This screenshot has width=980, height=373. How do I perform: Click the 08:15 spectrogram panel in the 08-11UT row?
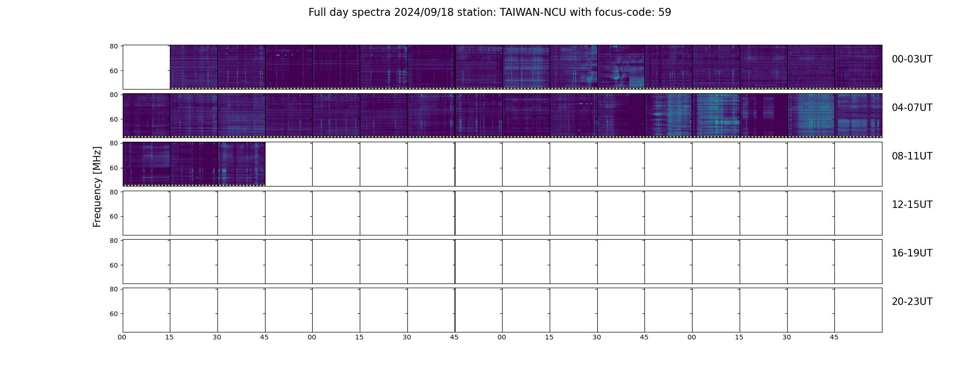194,164
